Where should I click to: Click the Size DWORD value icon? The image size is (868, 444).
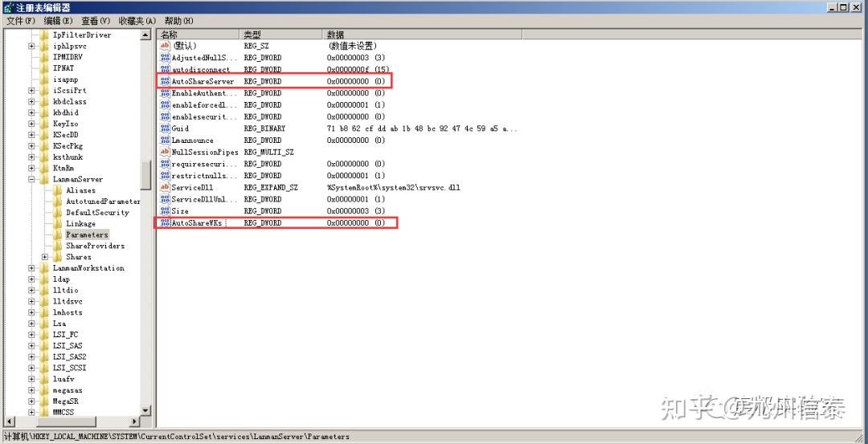pos(165,211)
